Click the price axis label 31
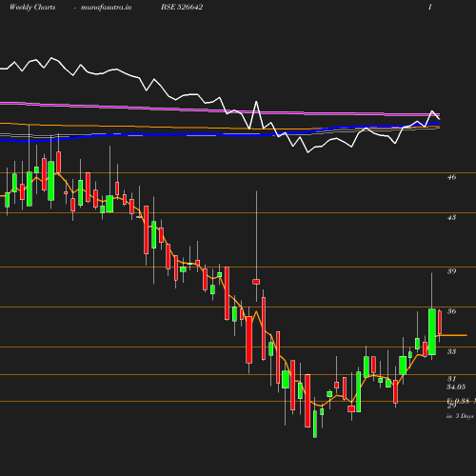 pyautogui.click(x=451, y=379)
